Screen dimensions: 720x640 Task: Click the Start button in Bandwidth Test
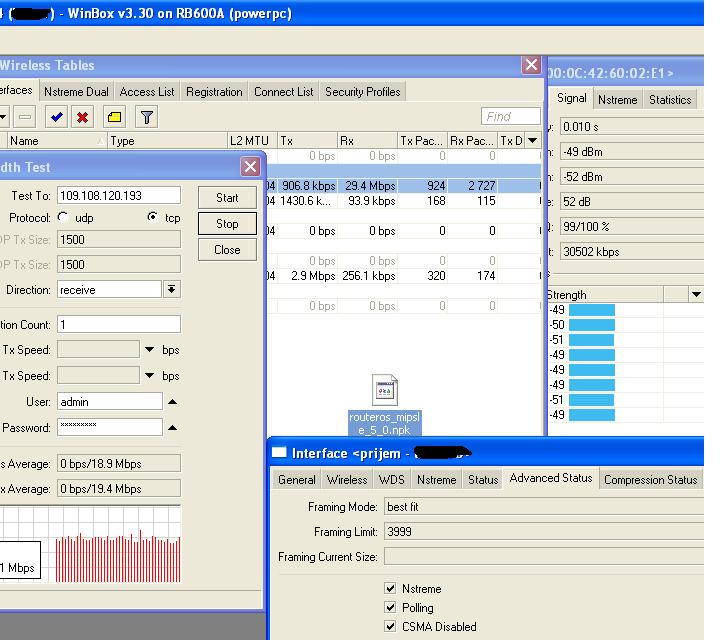(227, 198)
